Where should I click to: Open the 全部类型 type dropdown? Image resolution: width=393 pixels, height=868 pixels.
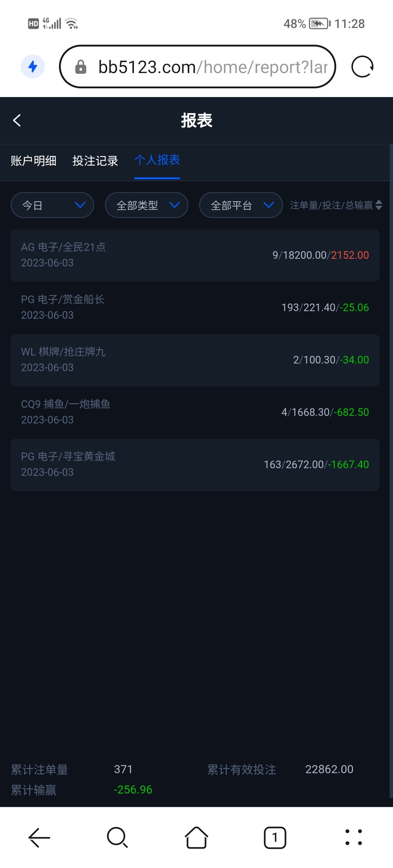click(x=146, y=205)
